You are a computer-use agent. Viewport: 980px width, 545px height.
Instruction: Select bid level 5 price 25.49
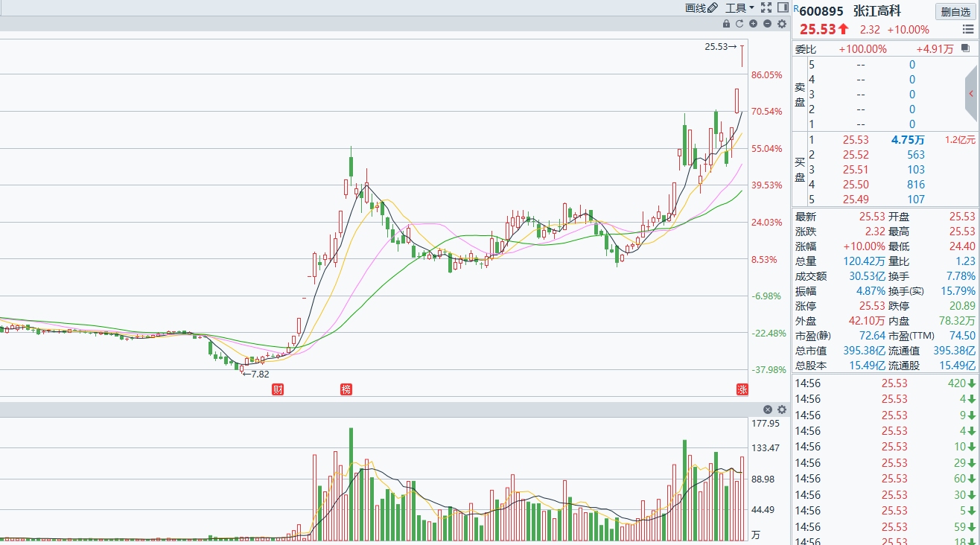pyautogui.click(x=856, y=200)
